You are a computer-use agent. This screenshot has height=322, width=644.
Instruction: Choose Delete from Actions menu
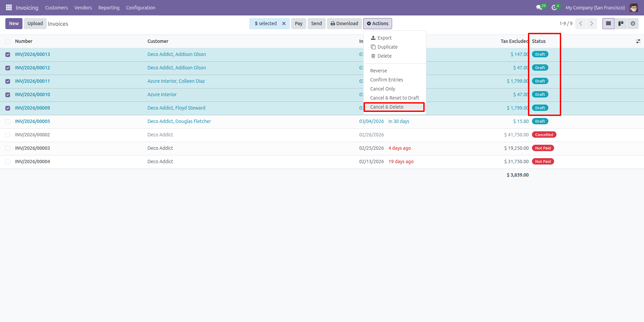click(x=395, y=56)
